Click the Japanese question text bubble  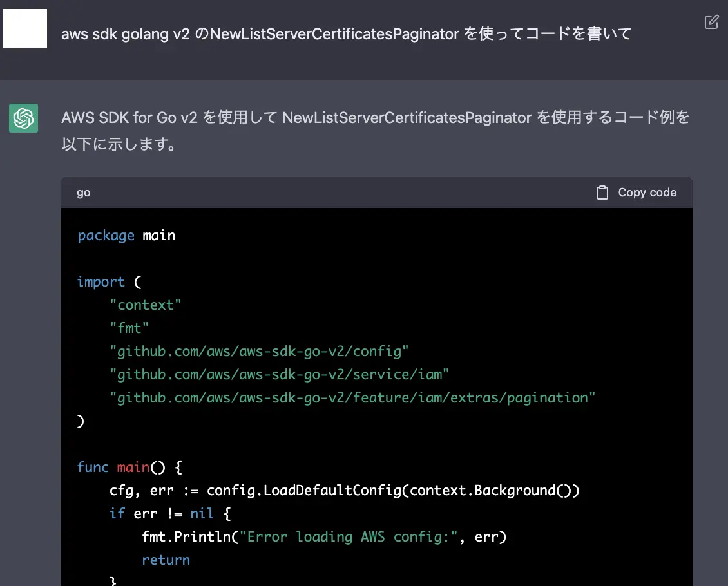coord(346,34)
